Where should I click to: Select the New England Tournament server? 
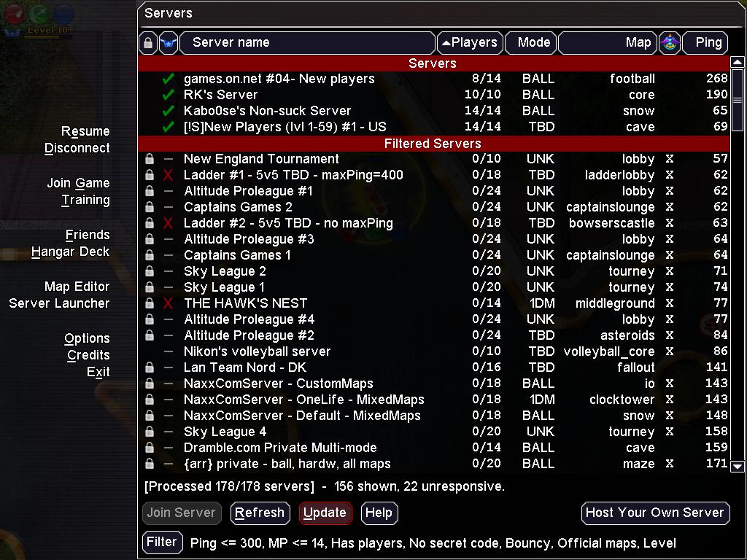[x=433, y=159]
